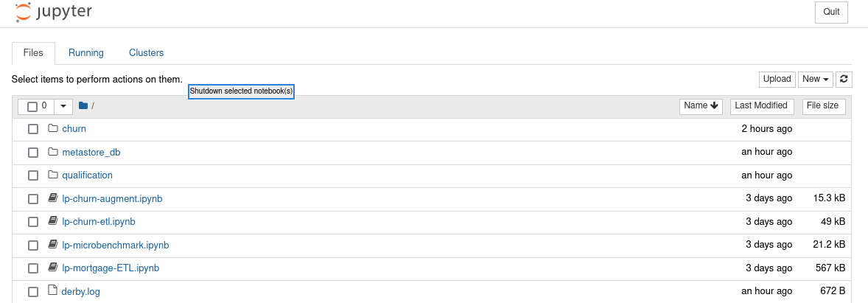Click the refresh notebook list icon
The width and height of the screenshot is (868, 303).
point(845,80)
